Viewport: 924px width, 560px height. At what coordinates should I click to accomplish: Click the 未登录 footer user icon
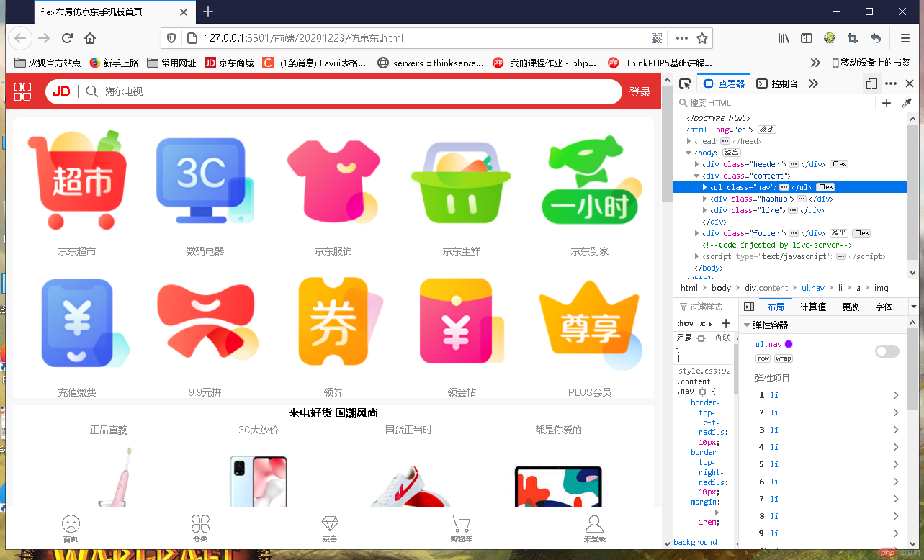click(594, 523)
